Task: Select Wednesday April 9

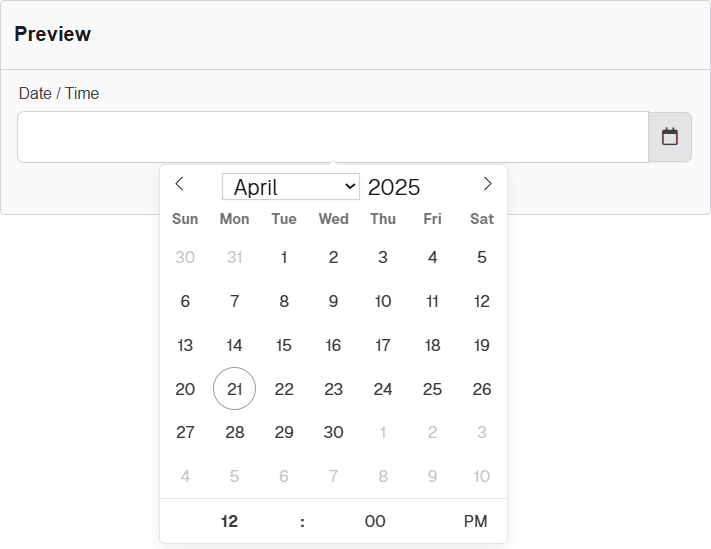Action: click(333, 301)
